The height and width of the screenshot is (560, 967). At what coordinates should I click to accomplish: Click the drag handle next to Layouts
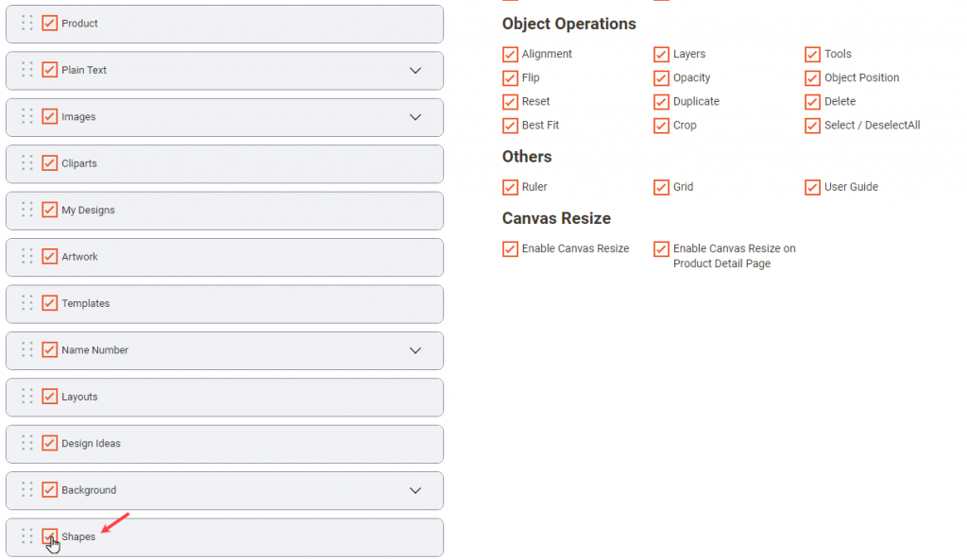tap(27, 397)
